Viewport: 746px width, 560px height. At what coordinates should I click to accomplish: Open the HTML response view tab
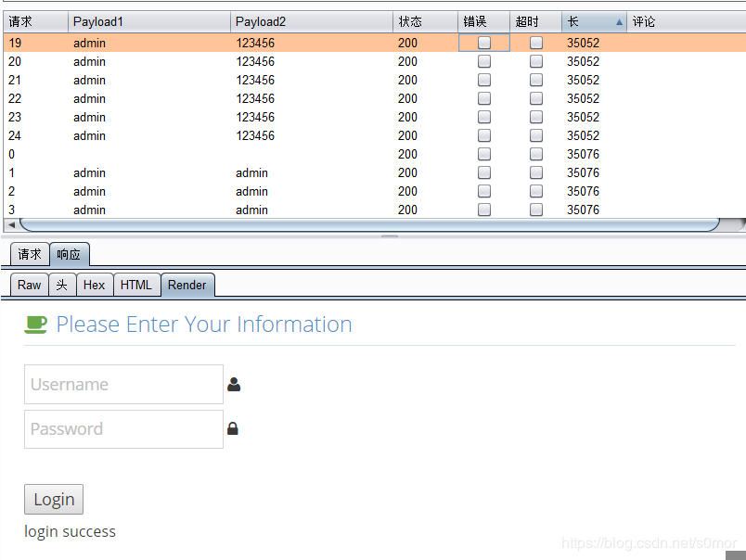136,285
